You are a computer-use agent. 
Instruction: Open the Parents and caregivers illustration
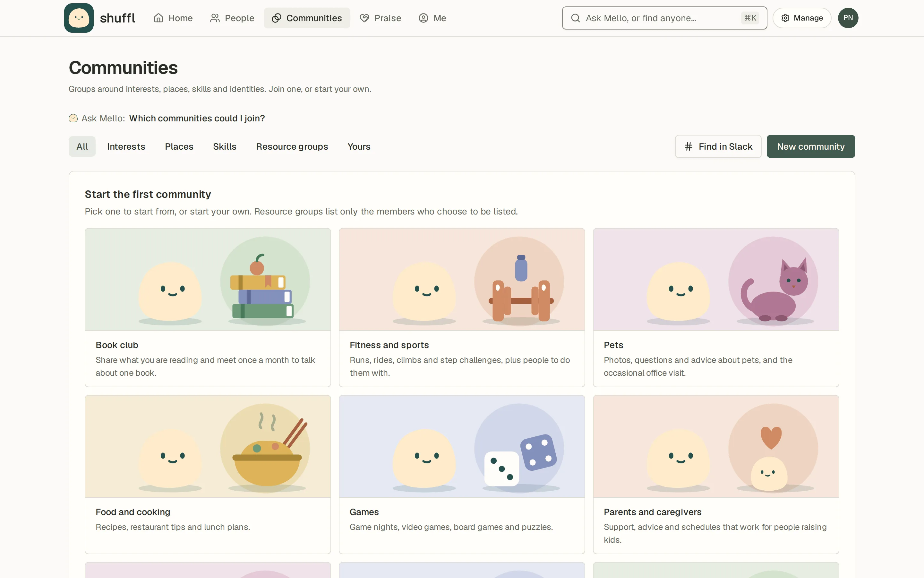715,446
